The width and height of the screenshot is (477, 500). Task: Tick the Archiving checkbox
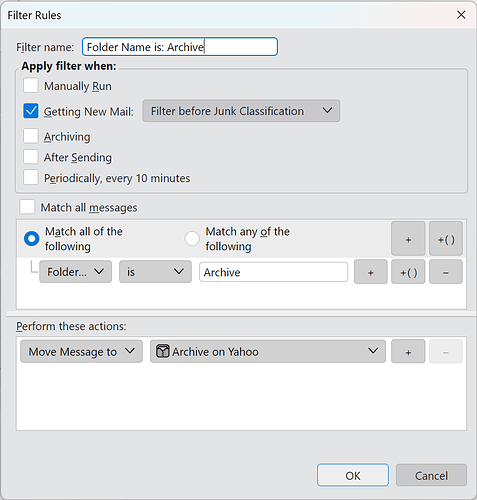tap(31, 136)
